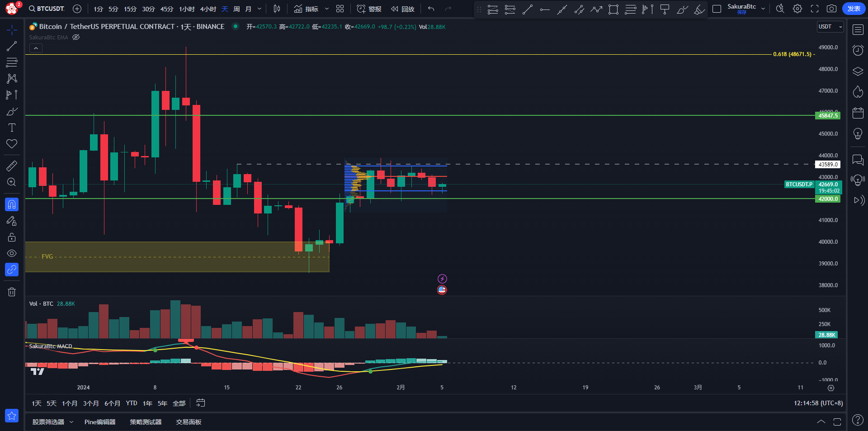Set chart range to YTD
The width and height of the screenshot is (868, 431).
tap(132, 403)
